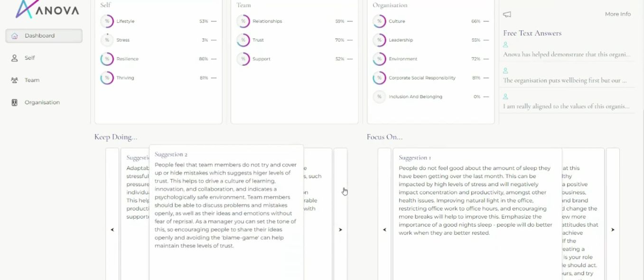Show previous Keep Doing suggestion

(x=112, y=230)
